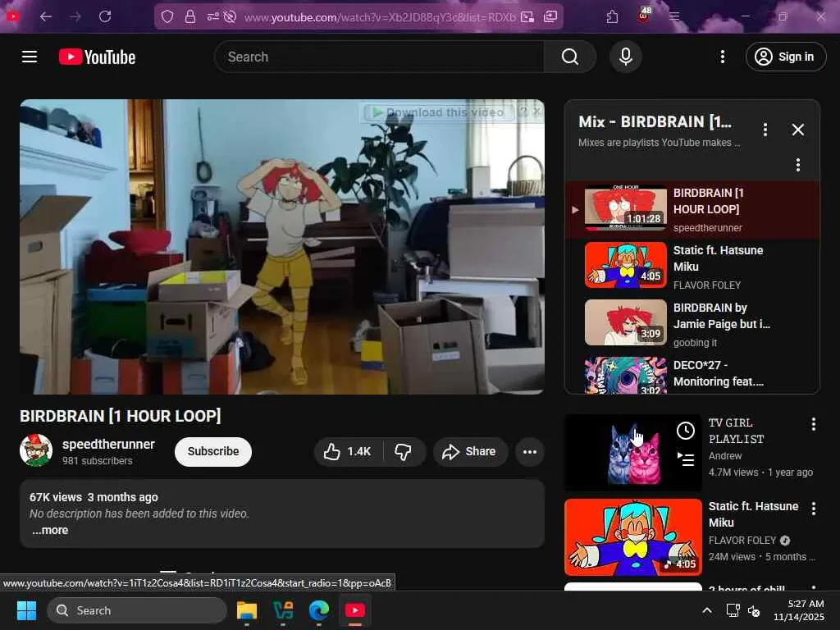
Task: Start voice search with the microphone
Action: tap(625, 57)
